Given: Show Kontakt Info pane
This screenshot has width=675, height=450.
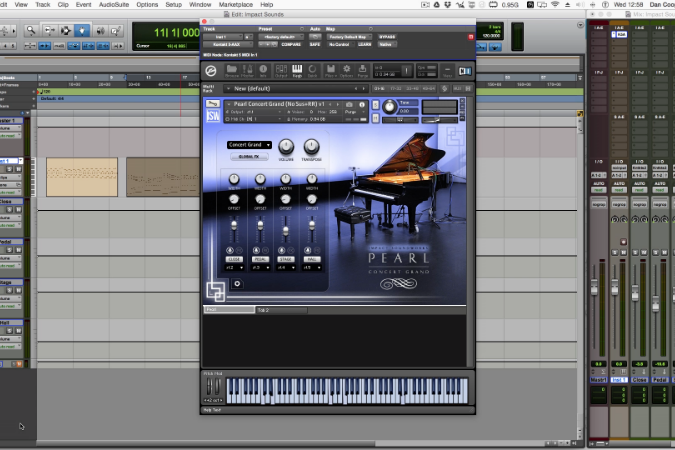Looking at the screenshot, I should coord(263,71).
